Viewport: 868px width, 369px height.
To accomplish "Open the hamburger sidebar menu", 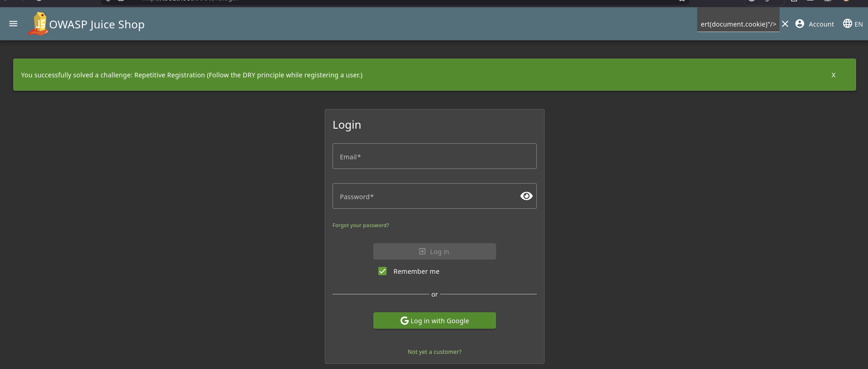I will coord(13,24).
